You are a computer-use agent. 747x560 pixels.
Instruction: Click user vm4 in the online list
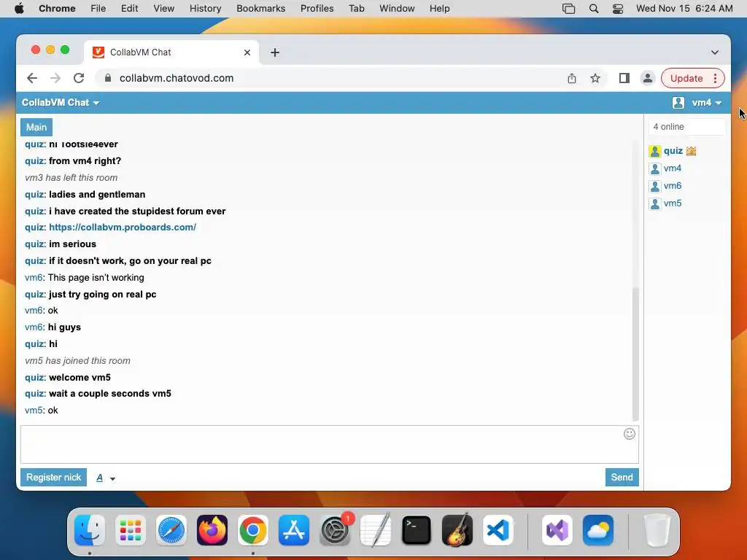[672, 168]
